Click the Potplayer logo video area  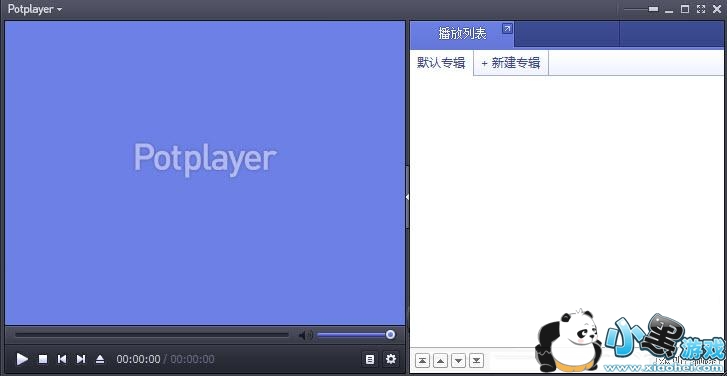205,172
